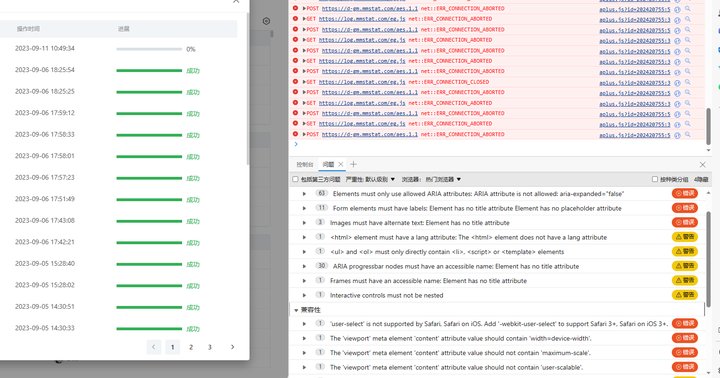Expand the ERR_CONNECTION_CLOSED console entry
Viewport: 720px width, 378px height.
point(304,82)
